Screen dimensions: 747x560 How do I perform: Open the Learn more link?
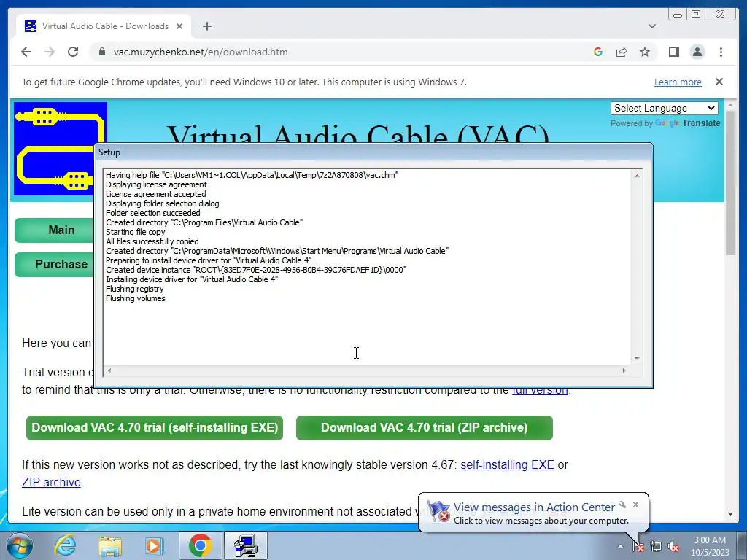tap(678, 82)
